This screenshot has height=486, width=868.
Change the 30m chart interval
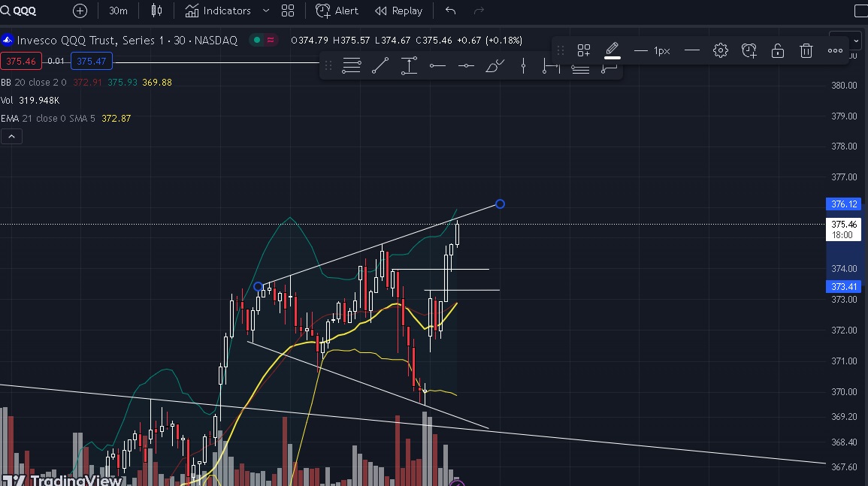(x=118, y=11)
